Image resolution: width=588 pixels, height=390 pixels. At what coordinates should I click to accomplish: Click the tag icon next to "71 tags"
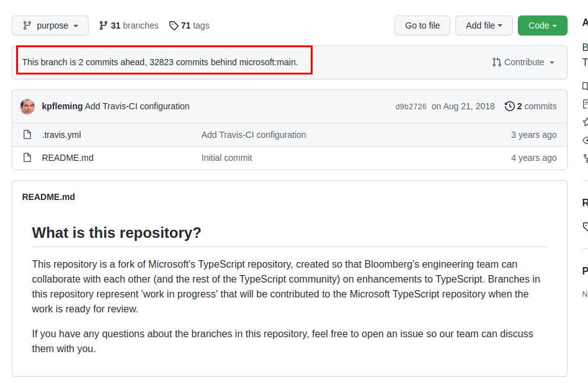click(x=173, y=25)
